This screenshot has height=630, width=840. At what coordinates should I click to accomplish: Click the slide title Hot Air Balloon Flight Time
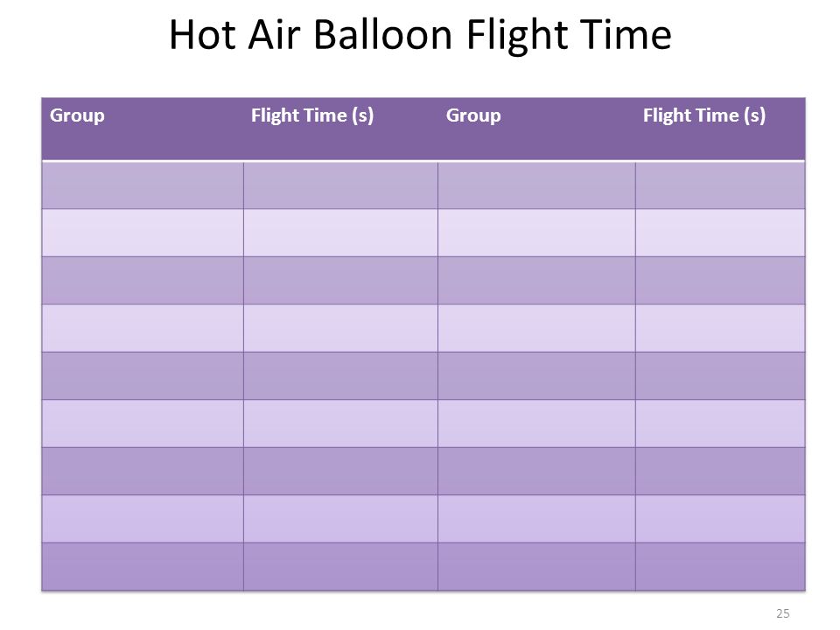coord(420,35)
